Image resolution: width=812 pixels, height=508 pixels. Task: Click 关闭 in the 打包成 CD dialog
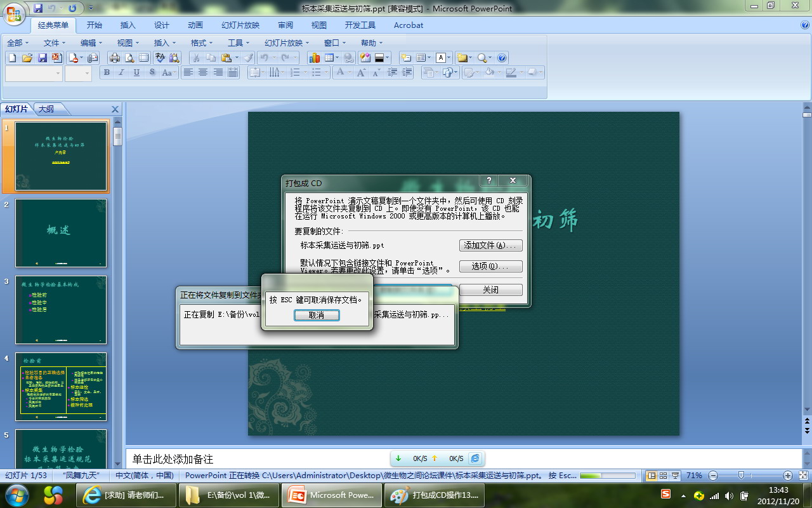pos(491,290)
